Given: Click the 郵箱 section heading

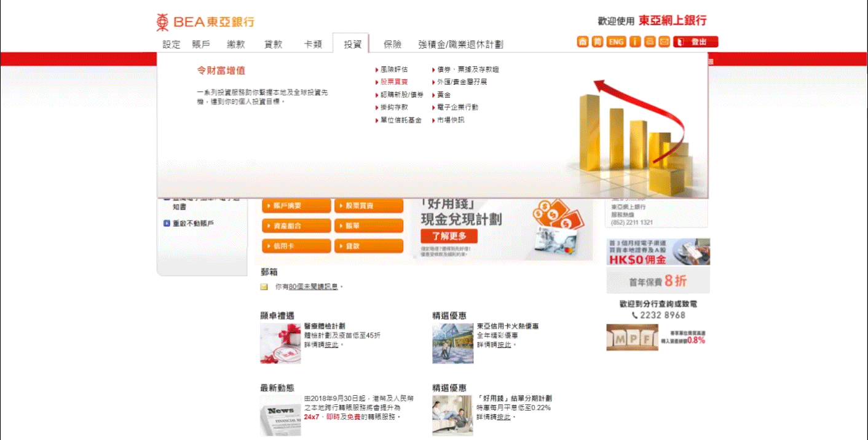Looking at the screenshot, I should [269, 272].
